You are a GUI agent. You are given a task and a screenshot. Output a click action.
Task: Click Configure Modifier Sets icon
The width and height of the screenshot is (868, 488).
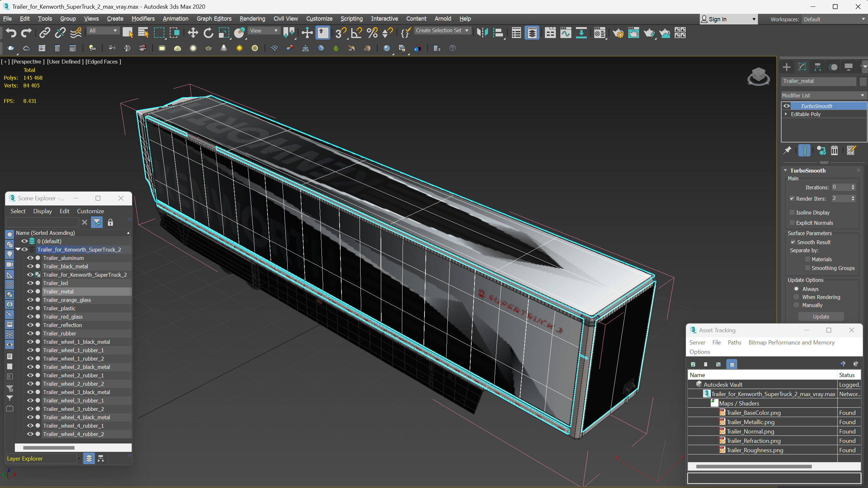(x=851, y=150)
